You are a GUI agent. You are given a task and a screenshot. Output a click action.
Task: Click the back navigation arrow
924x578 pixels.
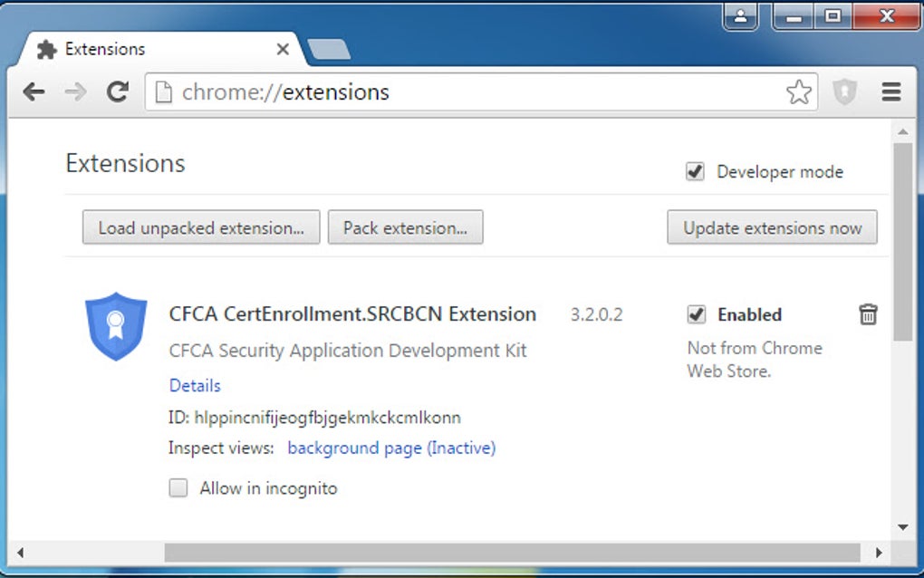(34, 92)
